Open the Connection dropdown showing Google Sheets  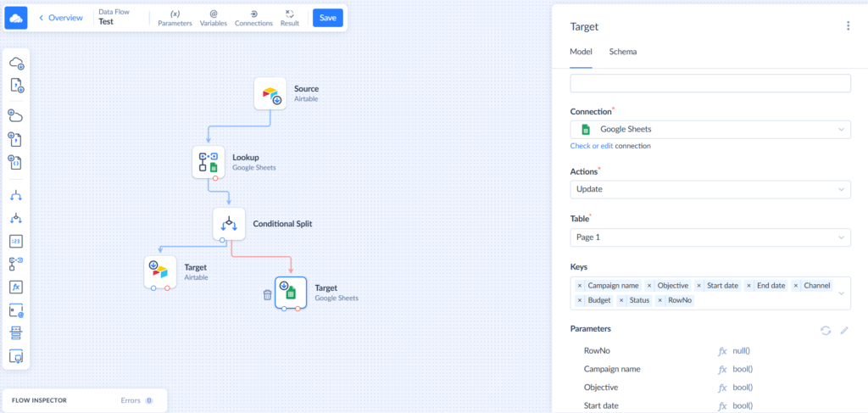pos(710,129)
